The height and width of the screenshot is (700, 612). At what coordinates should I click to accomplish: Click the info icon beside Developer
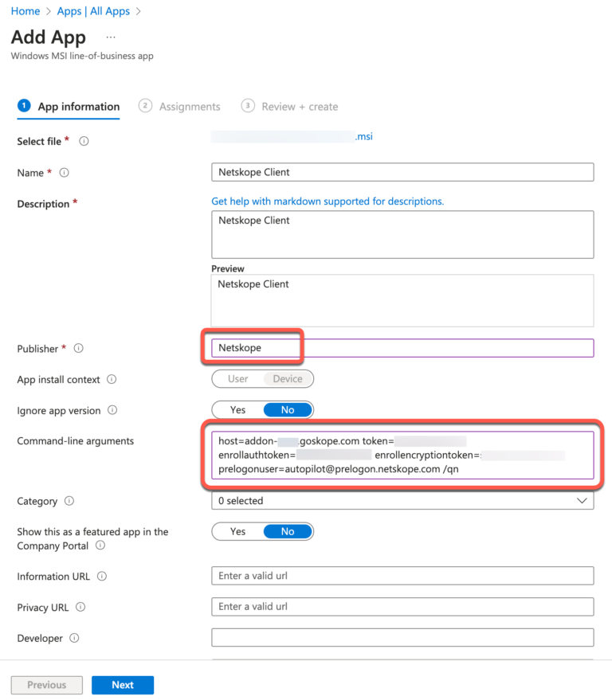tap(73, 638)
